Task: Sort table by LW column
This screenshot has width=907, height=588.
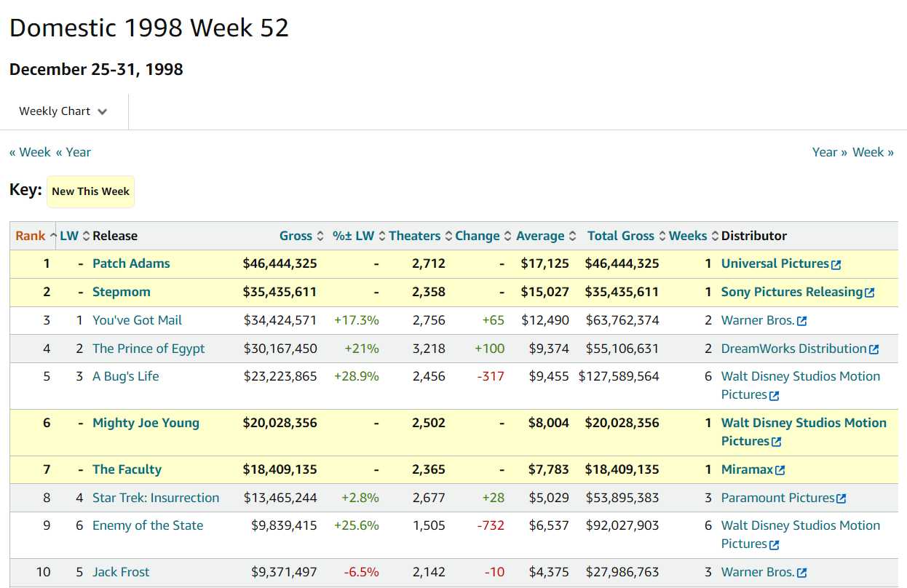Action: 74,236
